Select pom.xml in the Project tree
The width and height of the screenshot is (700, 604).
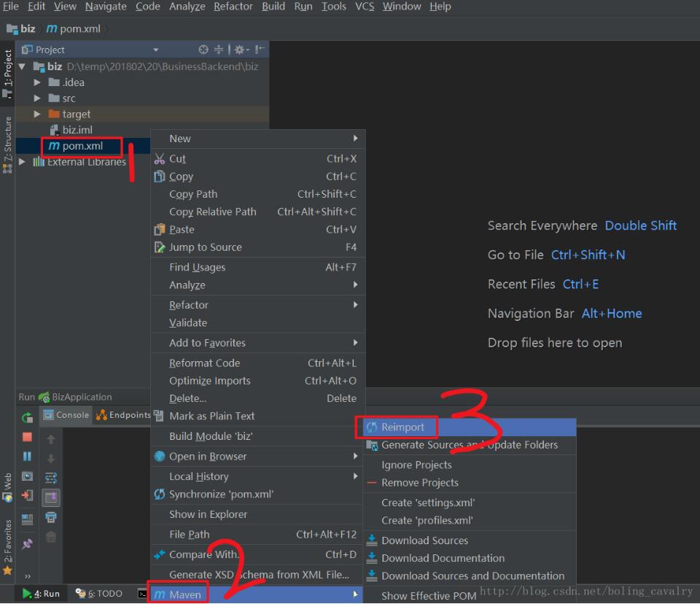81,146
